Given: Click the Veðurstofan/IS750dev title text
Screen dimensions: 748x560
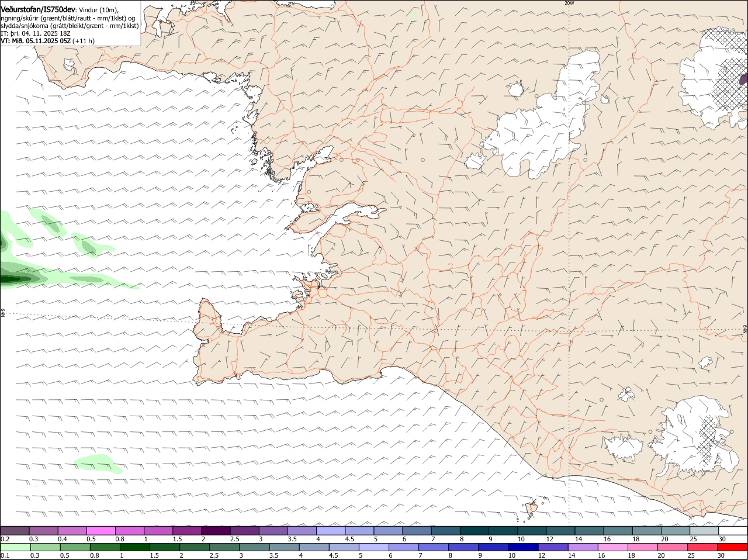Looking at the screenshot, I should click(38, 10).
